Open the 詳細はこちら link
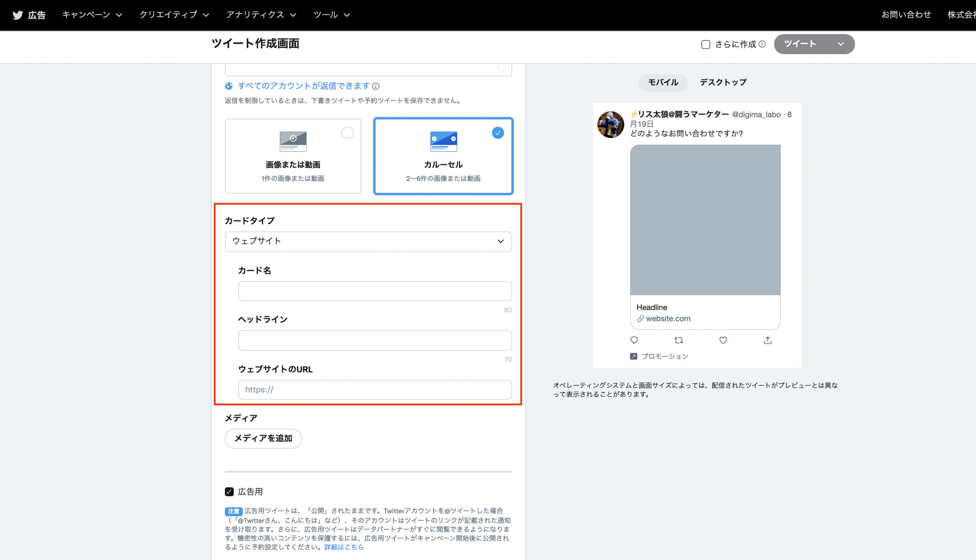The width and height of the screenshot is (976, 560). coord(343,547)
